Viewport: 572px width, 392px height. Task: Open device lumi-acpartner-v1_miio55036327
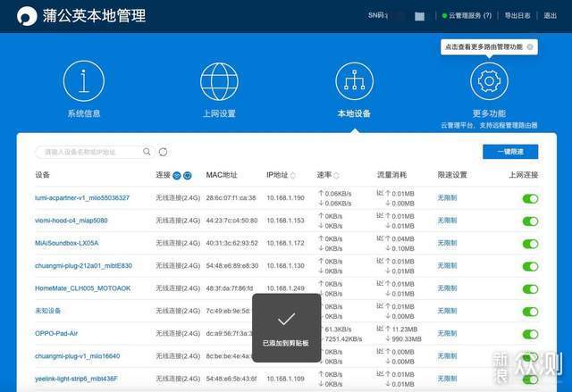(x=82, y=198)
